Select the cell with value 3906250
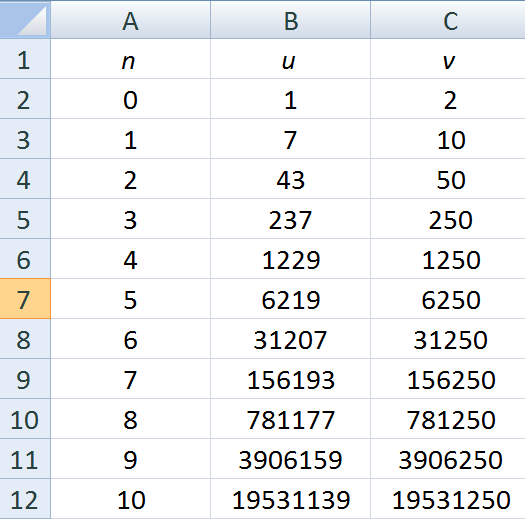This screenshot has width=525, height=519. (448, 459)
